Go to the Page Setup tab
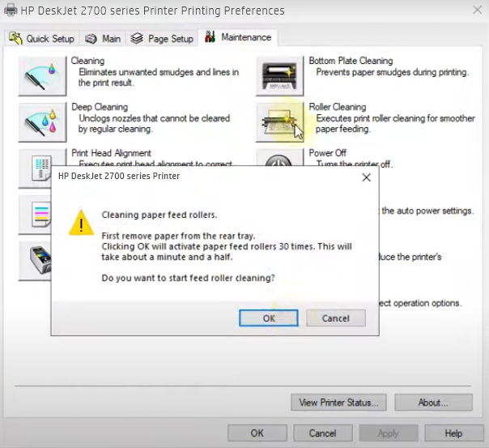 point(162,39)
